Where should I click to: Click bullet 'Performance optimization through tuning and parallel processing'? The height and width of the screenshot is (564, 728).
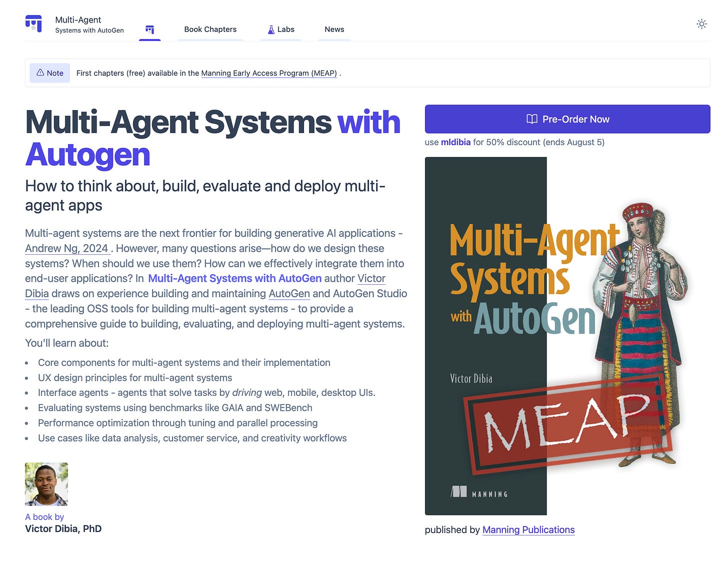pos(177,423)
